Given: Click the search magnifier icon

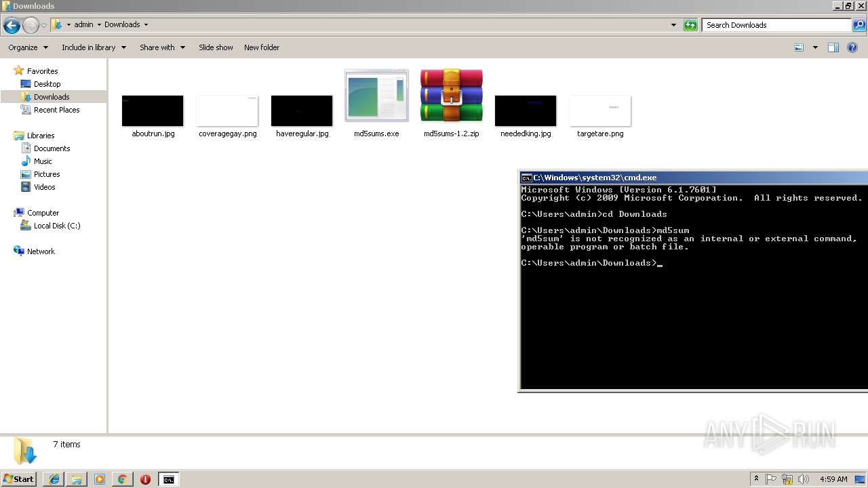Looking at the screenshot, I should 859,25.
